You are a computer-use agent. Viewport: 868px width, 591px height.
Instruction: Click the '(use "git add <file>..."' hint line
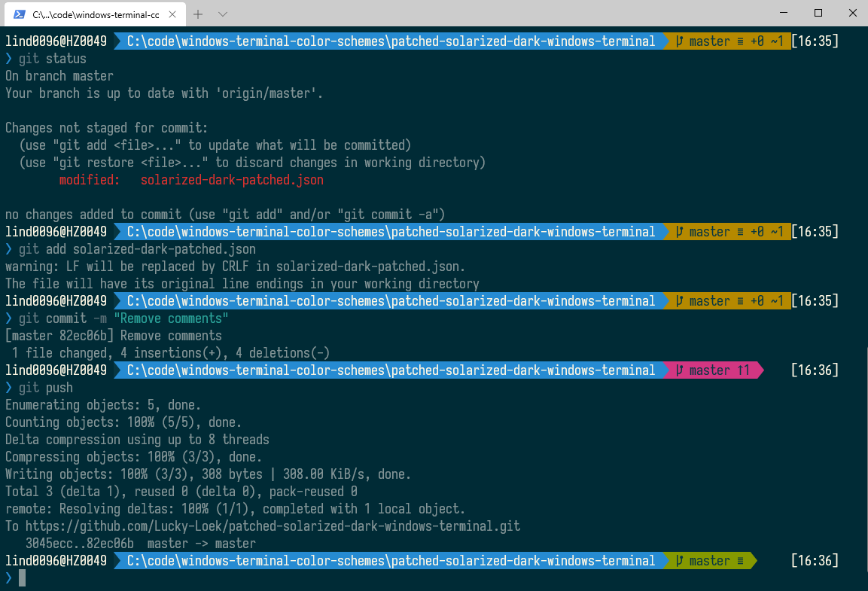coord(215,145)
